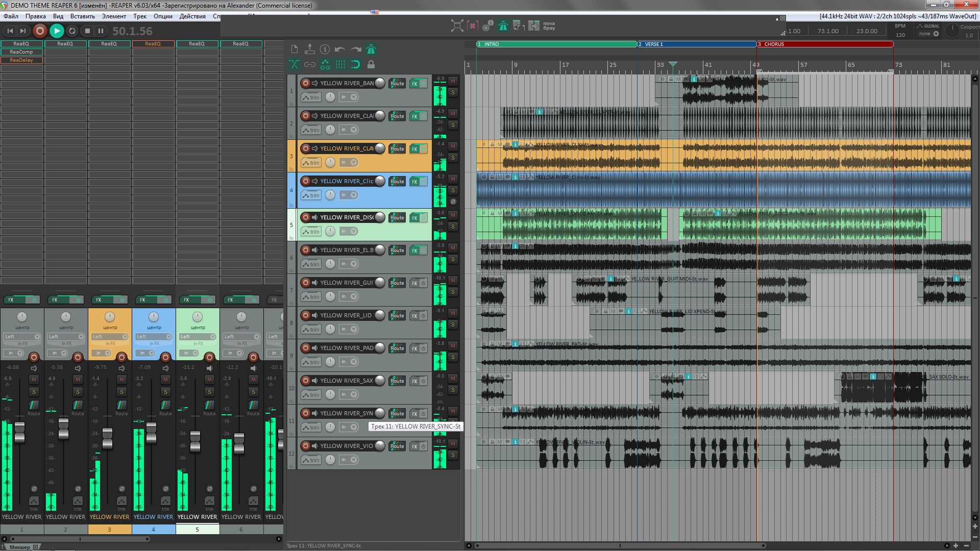This screenshot has width=980, height=551.
Task: Open ReaComp effect on mixer channel 1
Action: tap(21, 52)
